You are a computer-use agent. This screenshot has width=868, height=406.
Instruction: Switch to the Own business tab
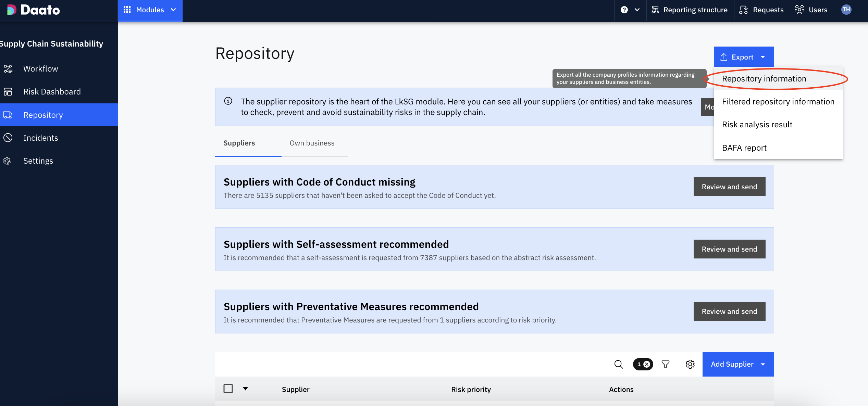point(312,143)
